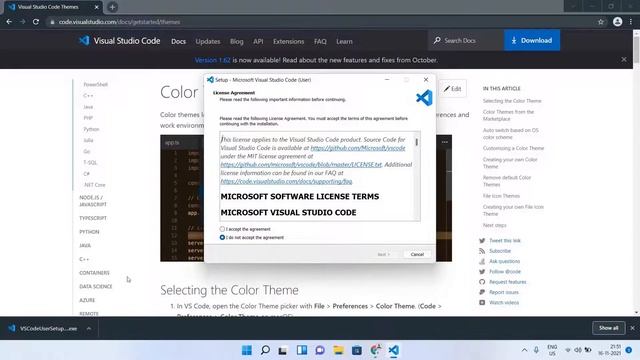Open taskbar Search icon
640x360 pixels.
click(x=265, y=350)
